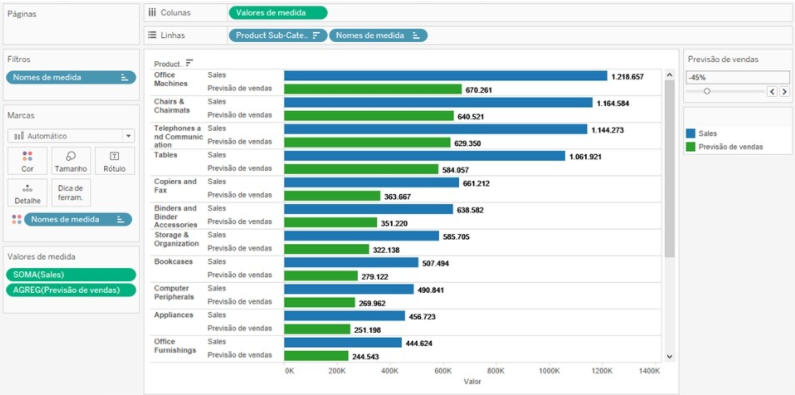Select the Valores de medida column pill

tap(278, 13)
